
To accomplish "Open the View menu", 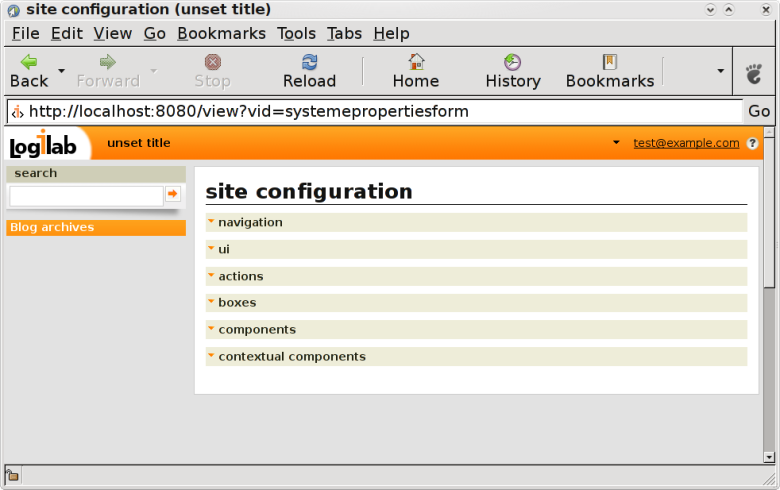I will [x=112, y=33].
